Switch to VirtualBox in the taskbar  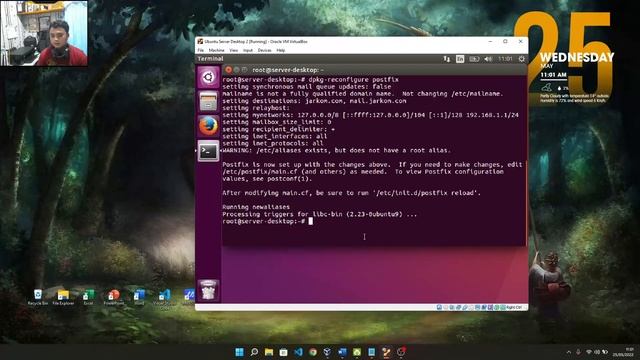(327, 352)
